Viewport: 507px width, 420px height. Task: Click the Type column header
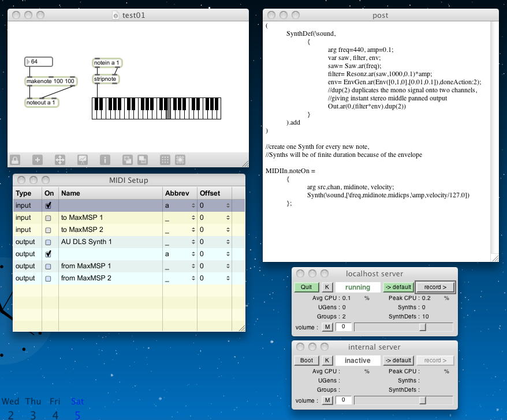28,193
